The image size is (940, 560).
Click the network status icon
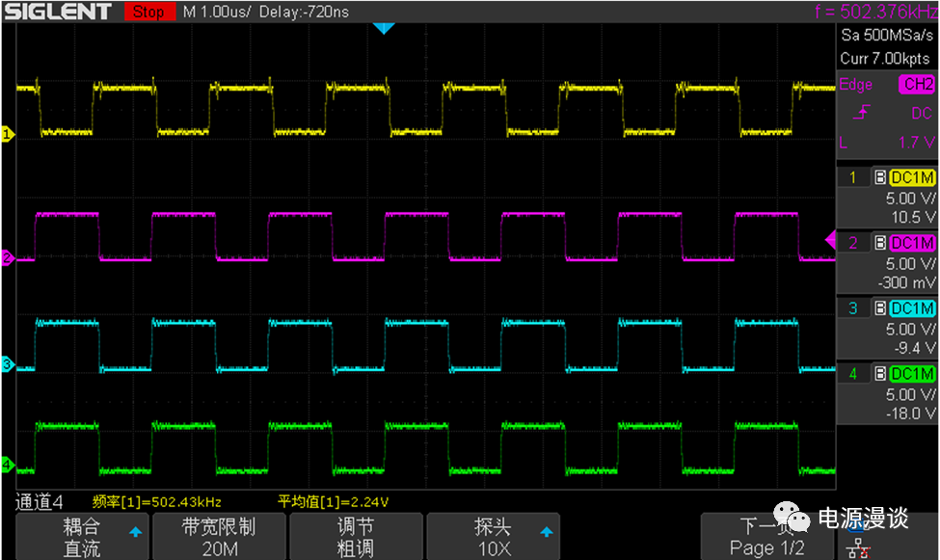click(x=855, y=547)
